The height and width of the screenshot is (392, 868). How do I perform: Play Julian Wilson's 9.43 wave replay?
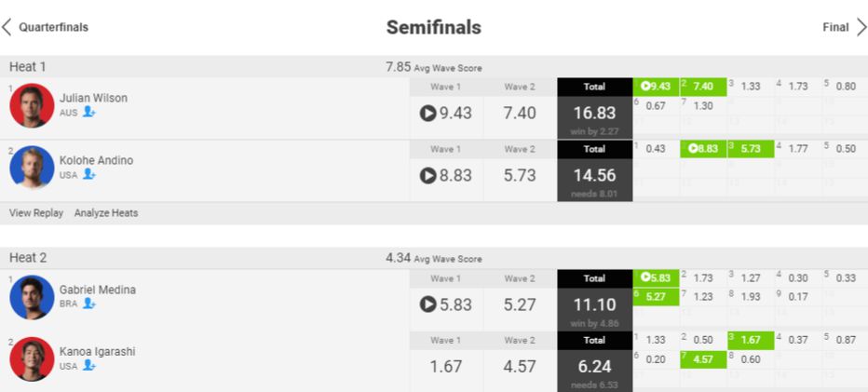428,113
